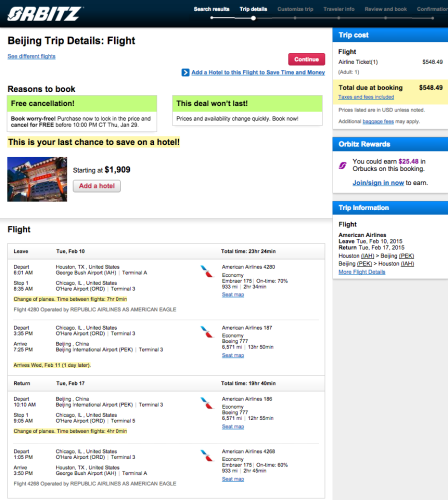Click the hotel price $1,909
The height and width of the screenshot is (500, 448).
(x=117, y=170)
